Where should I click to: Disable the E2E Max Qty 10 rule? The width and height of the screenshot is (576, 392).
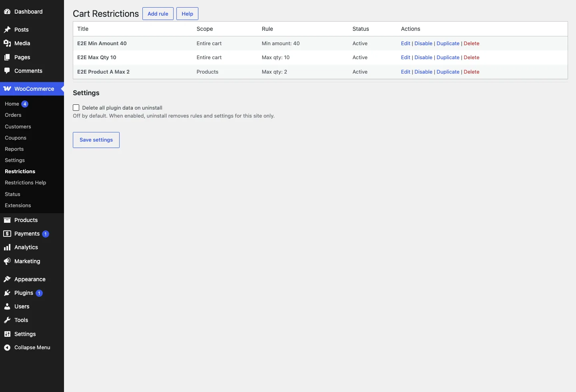[x=423, y=57]
